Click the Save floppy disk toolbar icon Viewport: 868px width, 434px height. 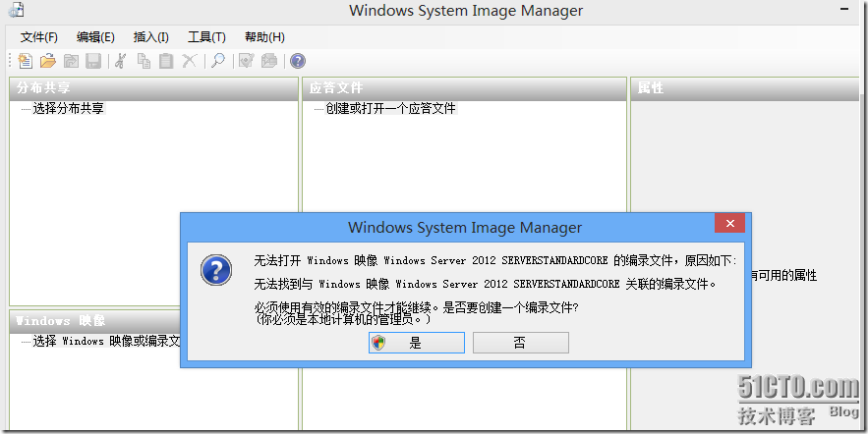[93, 61]
